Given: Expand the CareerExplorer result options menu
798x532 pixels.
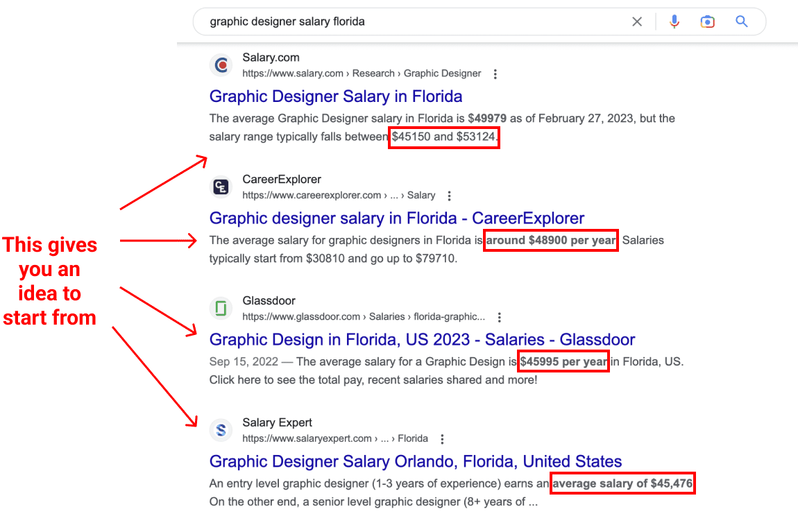Looking at the screenshot, I should (x=450, y=196).
